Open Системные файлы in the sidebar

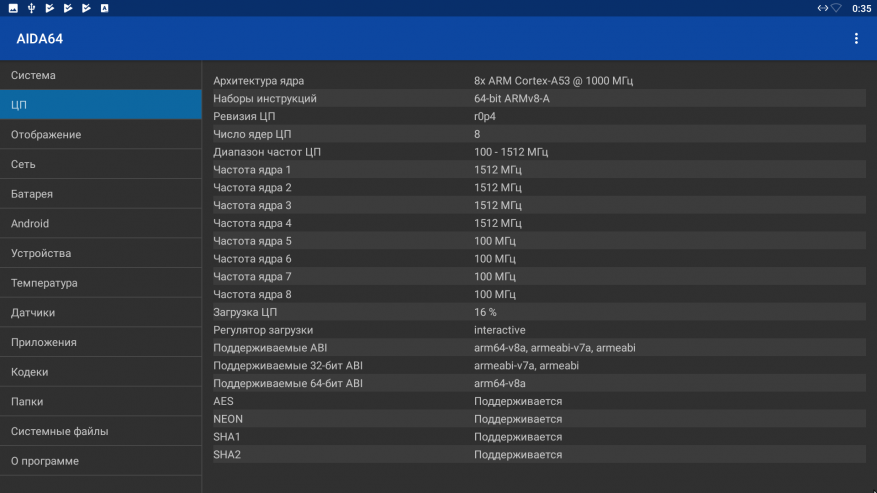[100, 431]
